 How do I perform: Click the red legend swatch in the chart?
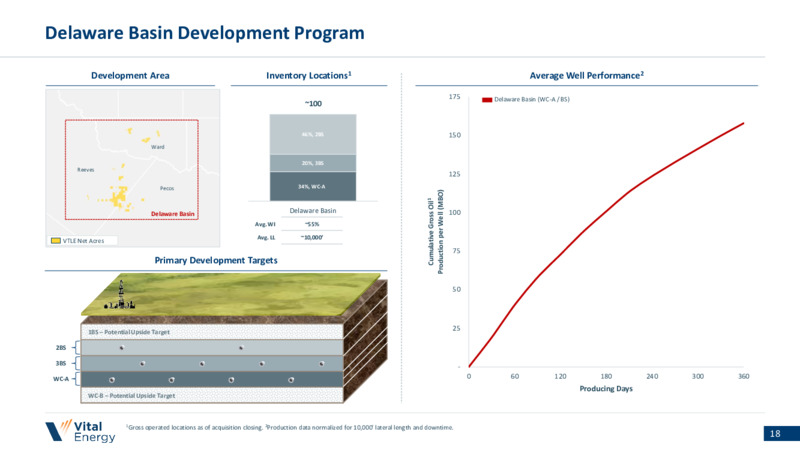[487, 99]
